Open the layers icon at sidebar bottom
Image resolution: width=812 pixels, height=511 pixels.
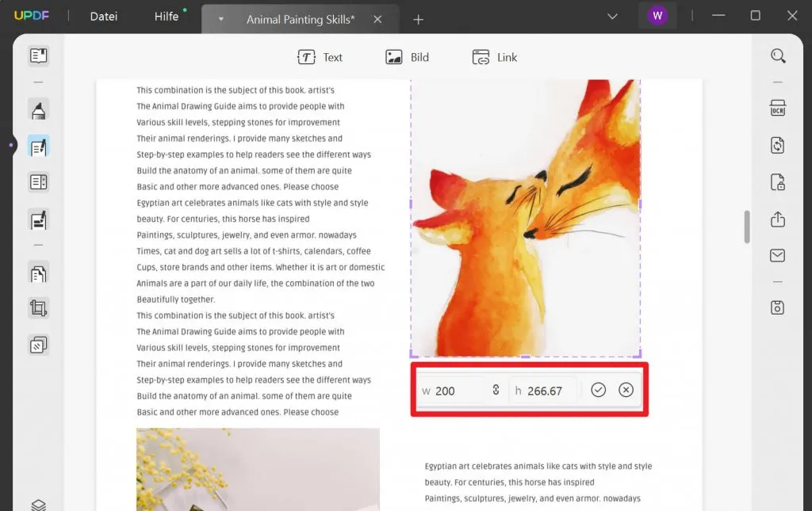[38, 505]
